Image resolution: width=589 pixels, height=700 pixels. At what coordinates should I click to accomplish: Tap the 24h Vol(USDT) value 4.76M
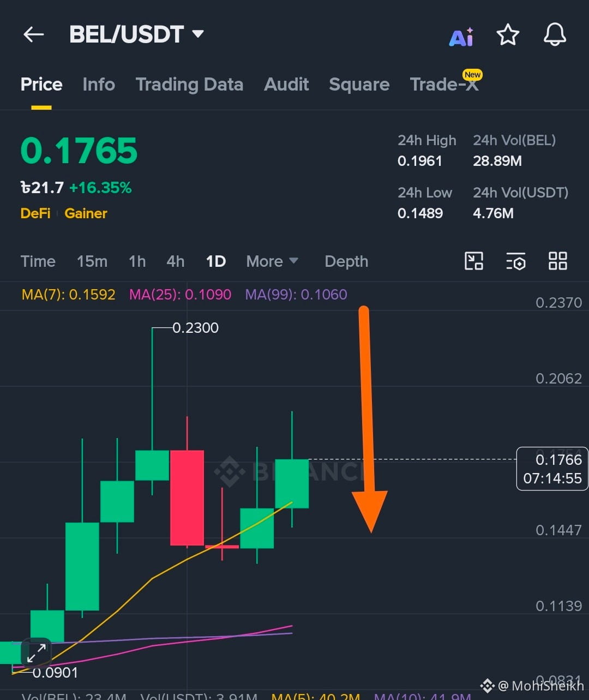[493, 213]
